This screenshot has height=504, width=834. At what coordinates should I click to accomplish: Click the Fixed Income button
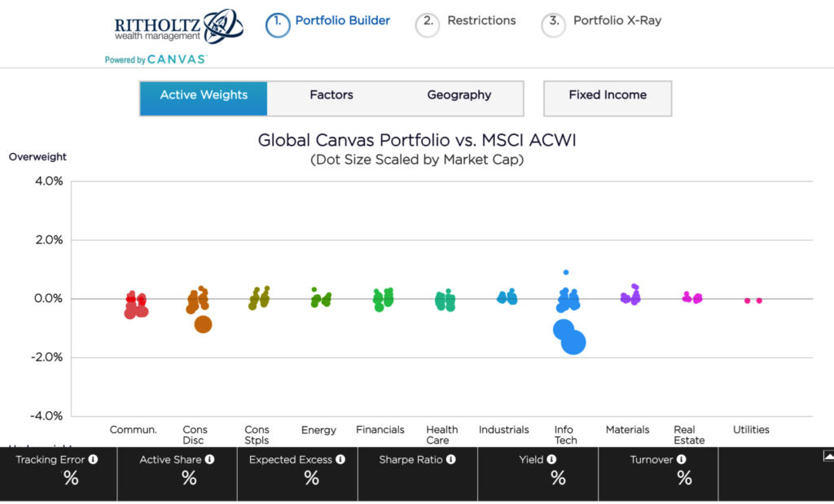pyautogui.click(x=608, y=95)
